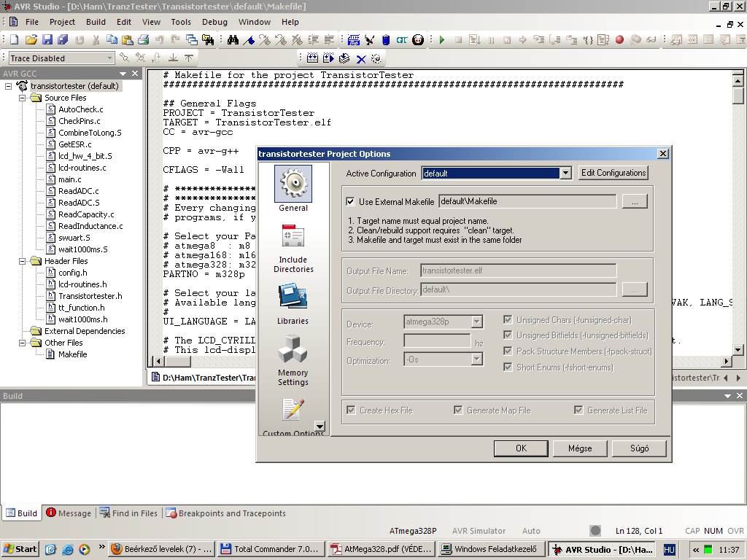Open the Build menu
Screen dimensions: 747x560
96,22
